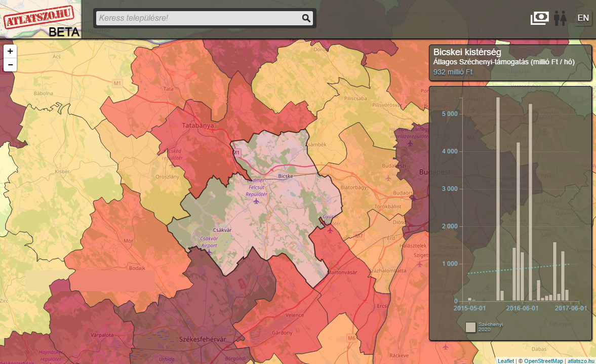Switch language with the EN button
Viewport: 596px width, 364px height.
point(583,18)
